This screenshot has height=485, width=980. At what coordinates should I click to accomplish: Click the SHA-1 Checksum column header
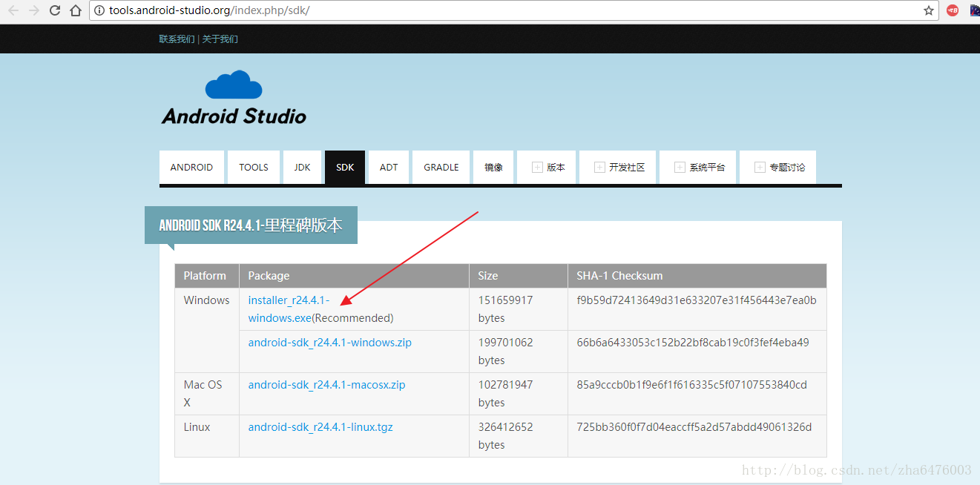(697, 276)
